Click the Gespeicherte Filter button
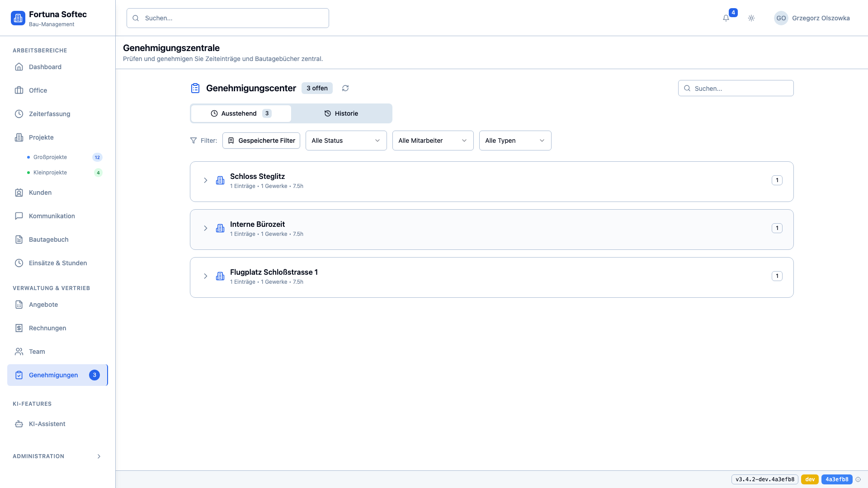Screen dimensions: 868x488 (261, 141)
